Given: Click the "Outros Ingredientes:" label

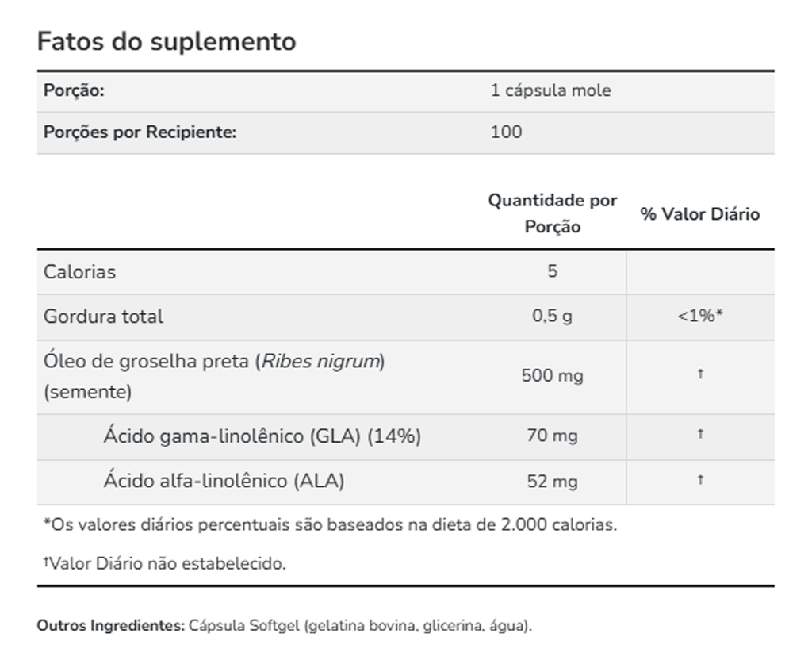Looking at the screenshot, I should 110,625.
